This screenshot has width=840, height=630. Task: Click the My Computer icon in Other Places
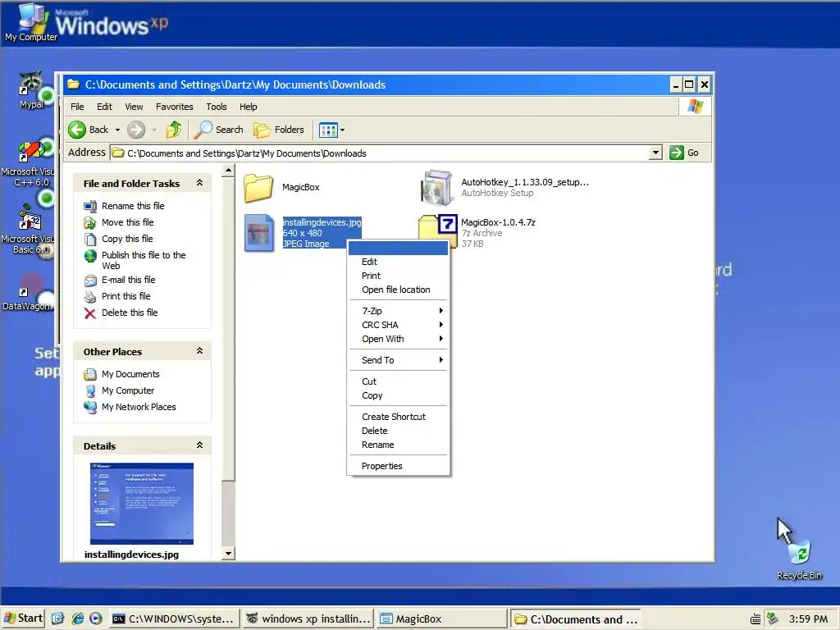90,391
